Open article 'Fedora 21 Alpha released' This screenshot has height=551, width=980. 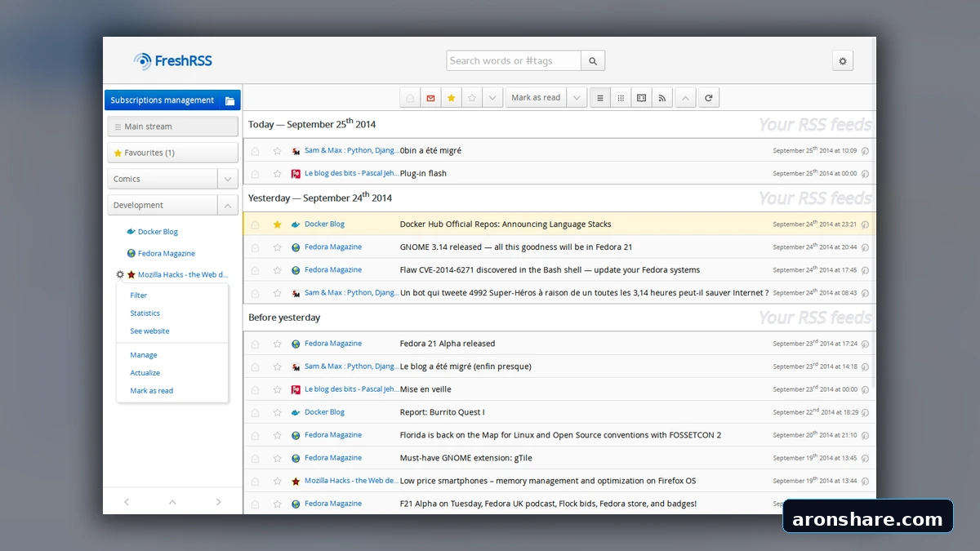click(448, 344)
